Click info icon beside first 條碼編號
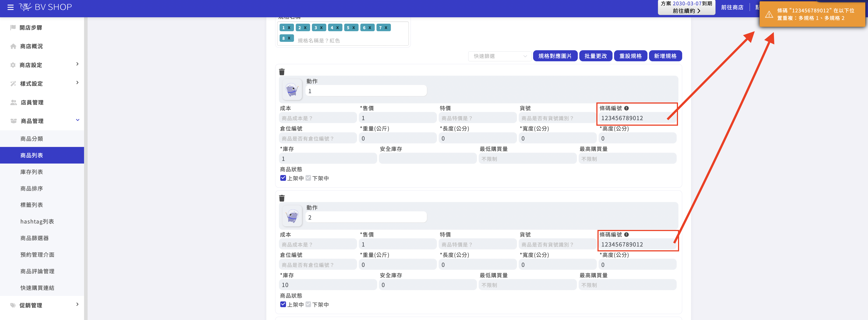 click(626, 108)
